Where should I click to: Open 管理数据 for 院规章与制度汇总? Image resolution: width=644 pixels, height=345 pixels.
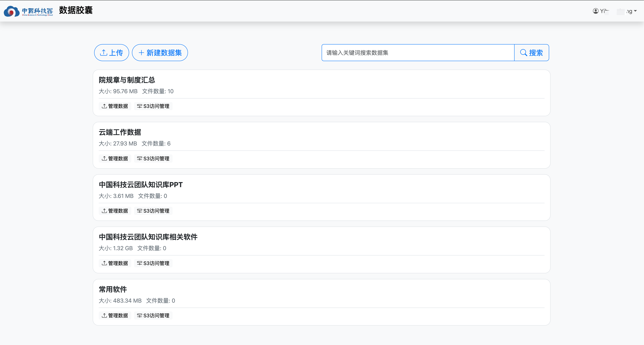pyautogui.click(x=115, y=106)
